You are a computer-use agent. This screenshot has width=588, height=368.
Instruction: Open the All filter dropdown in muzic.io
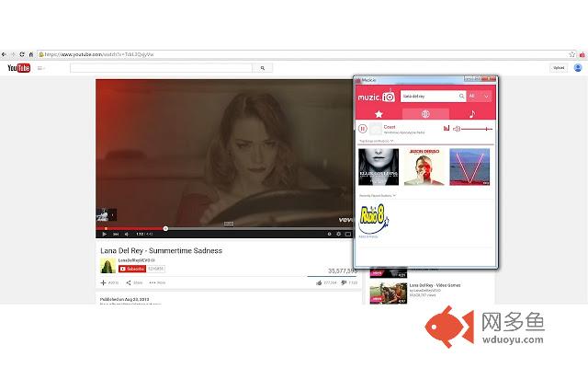[x=480, y=96]
